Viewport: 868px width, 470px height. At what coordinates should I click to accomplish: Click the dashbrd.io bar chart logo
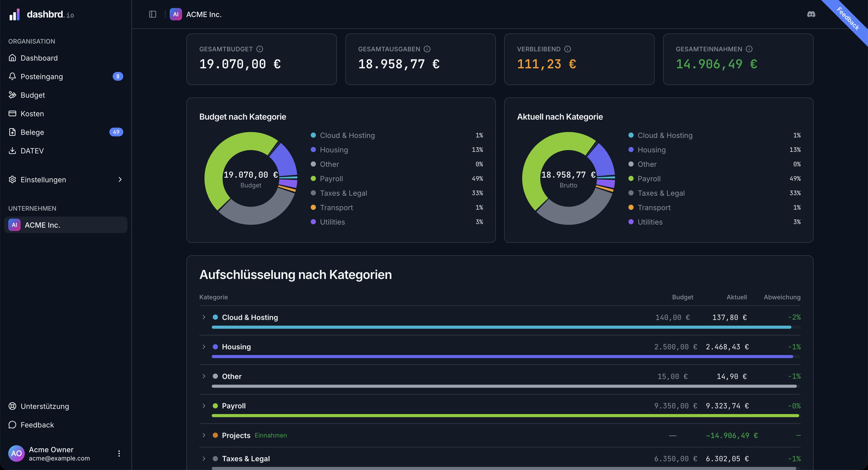(14, 14)
